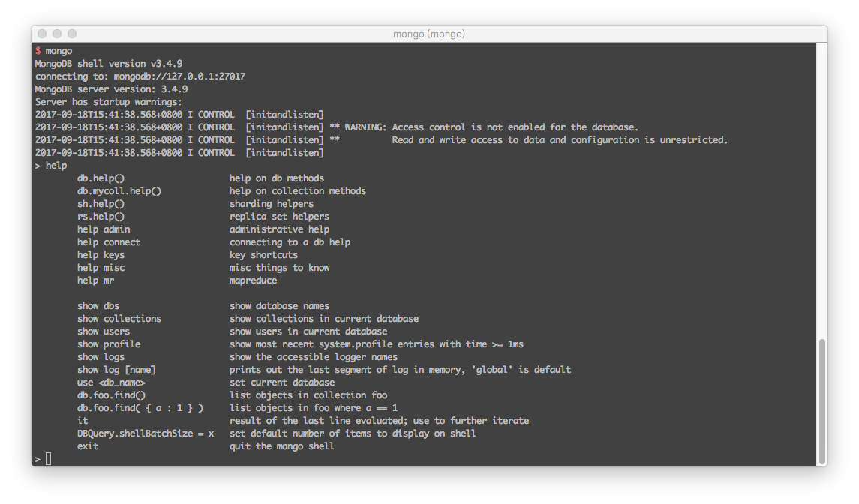Screen dimensions: 859x504
Task: Click the zoom window traffic light button
Action: (72, 34)
